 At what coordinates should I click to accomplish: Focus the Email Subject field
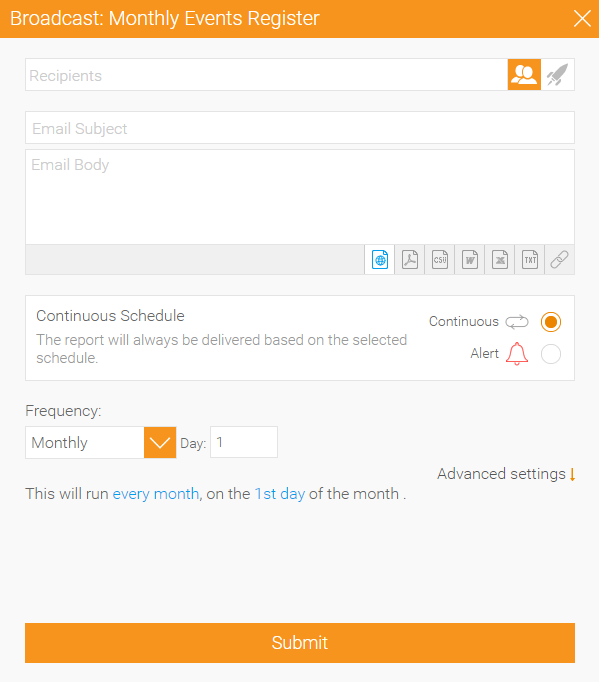click(x=300, y=128)
